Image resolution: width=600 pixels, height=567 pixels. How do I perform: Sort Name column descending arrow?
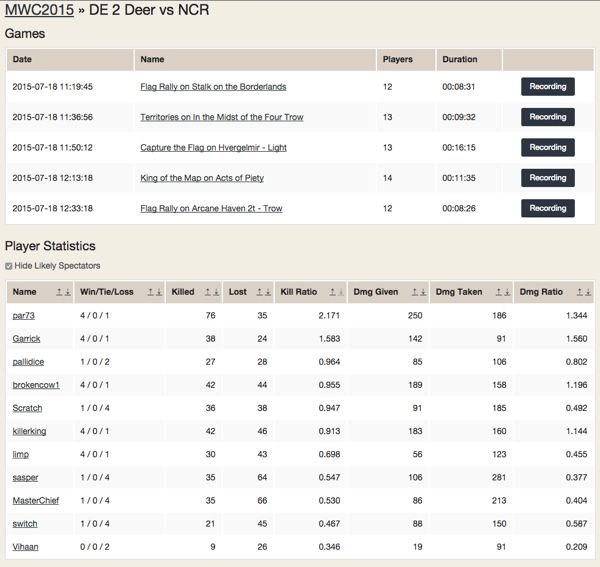(68, 292)
